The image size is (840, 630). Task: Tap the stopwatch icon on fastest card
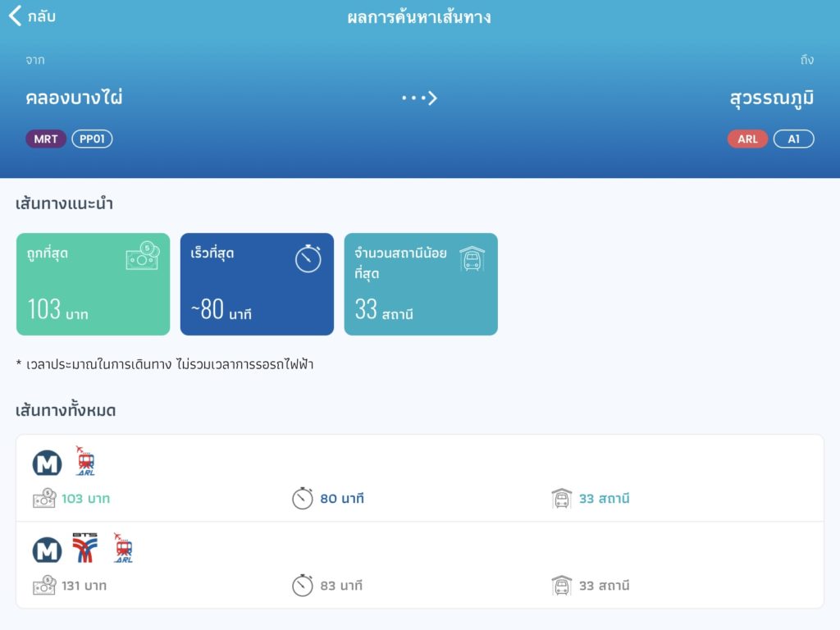click(x=308, y=258)
